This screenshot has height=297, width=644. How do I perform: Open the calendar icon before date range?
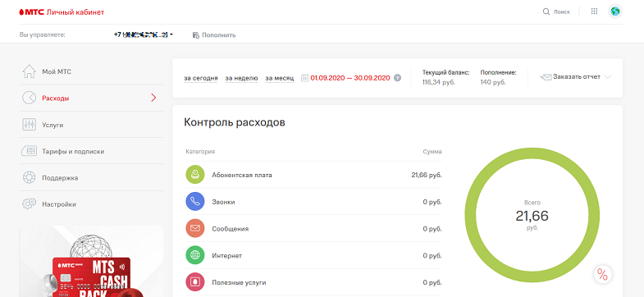[304, 78]
